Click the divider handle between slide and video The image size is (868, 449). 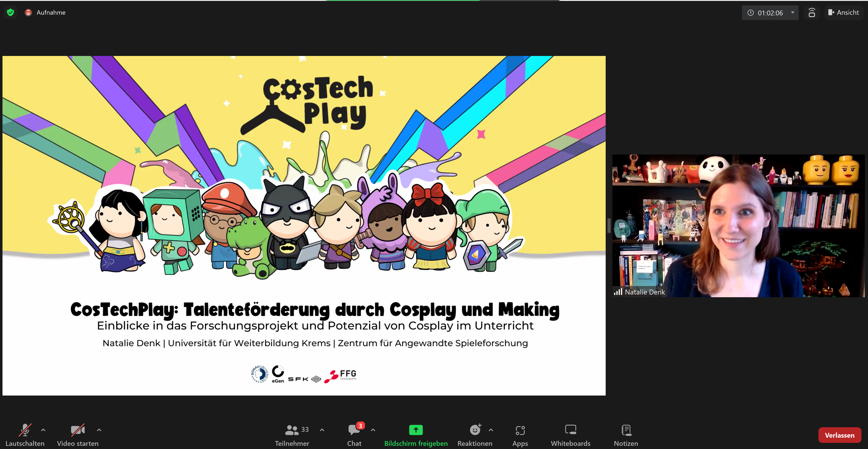[x=609, y=225]
